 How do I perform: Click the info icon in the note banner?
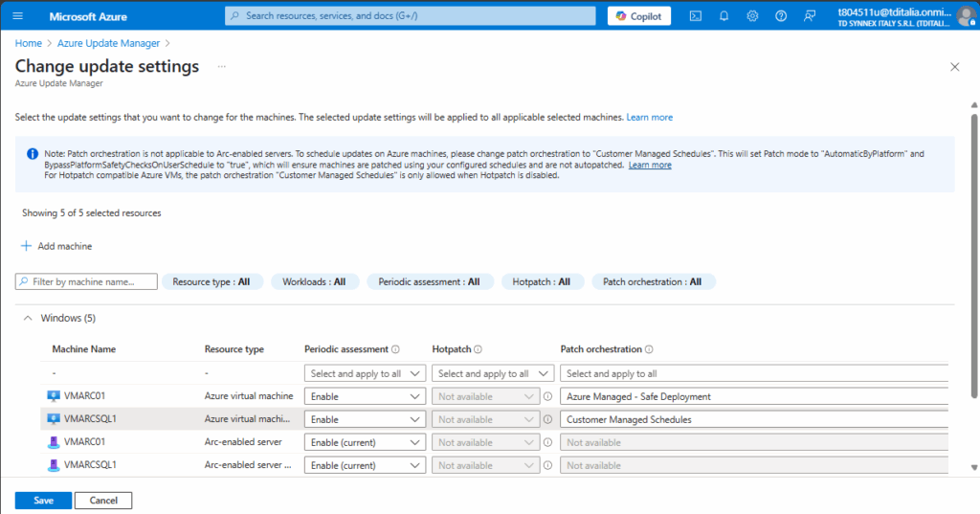[x=33, y=154]
